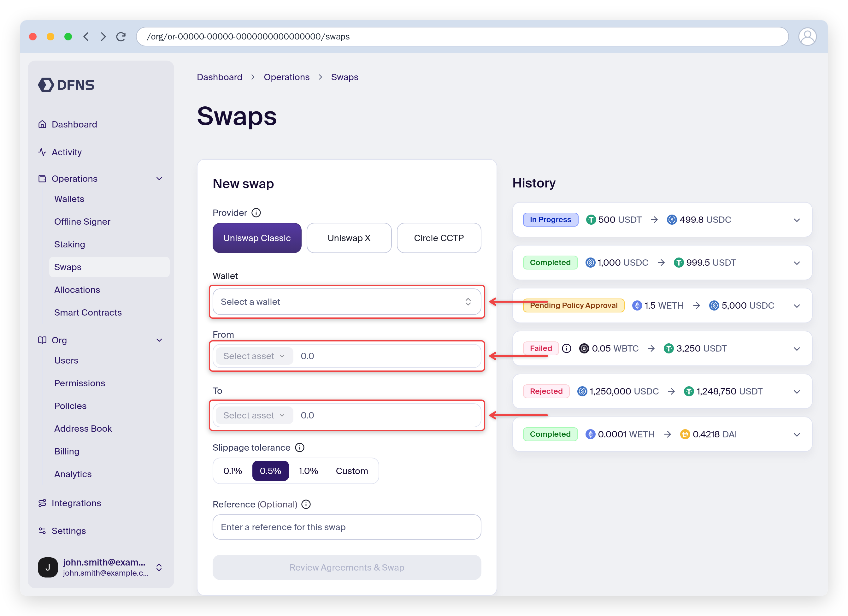
Task: Click the Review Agreements & Swap button
Action: [x=347, y=567]
